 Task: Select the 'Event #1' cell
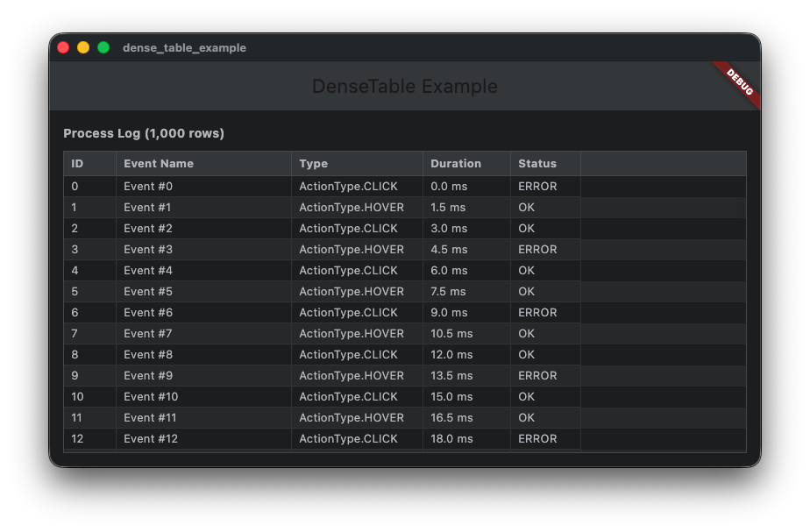pyautogui.click(x=203, y=208)
